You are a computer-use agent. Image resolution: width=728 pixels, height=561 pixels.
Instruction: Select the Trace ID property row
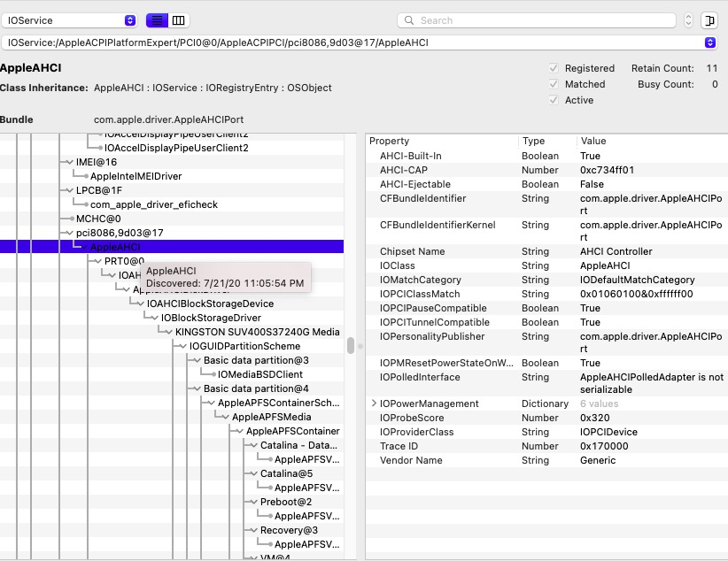pos(546,446)
